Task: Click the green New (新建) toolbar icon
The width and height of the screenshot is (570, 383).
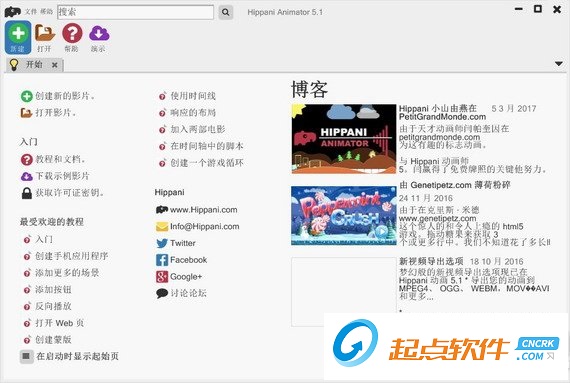Action: (18, 37)
